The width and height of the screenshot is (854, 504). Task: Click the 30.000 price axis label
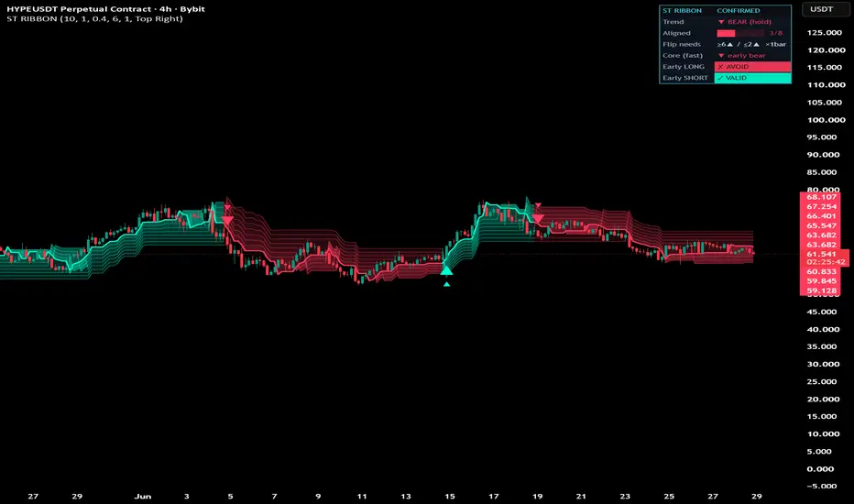click(x=823, y=364)
